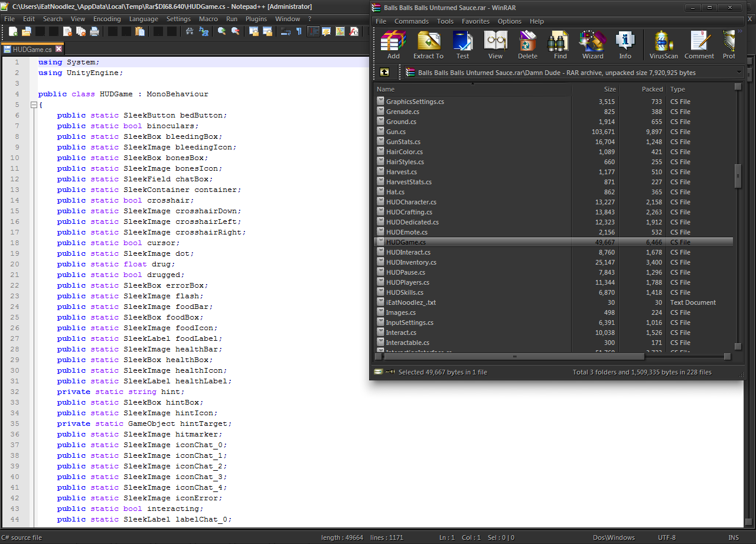756x544 pixels.
Task: Click WinRAR horizontal scrollbar thumb
Action: (514, 356)
